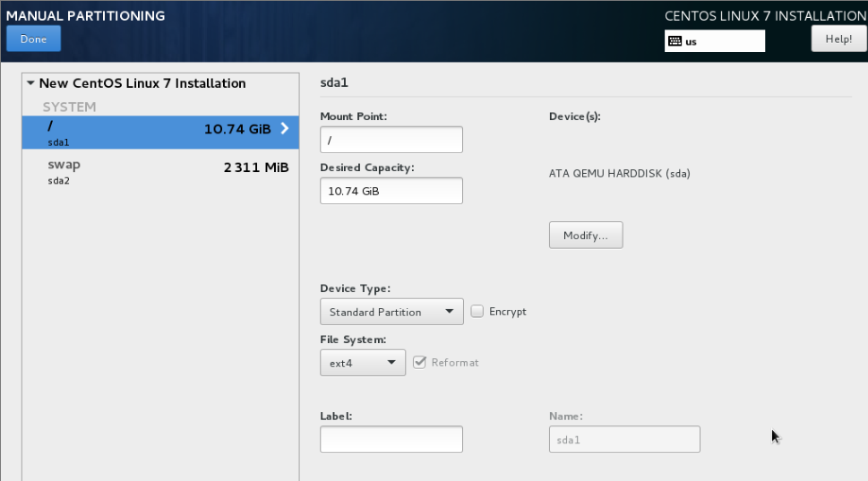Screen dimensions: 868x481
Task: Click the Name field showing sda1
Action: (x=623, y=440)
